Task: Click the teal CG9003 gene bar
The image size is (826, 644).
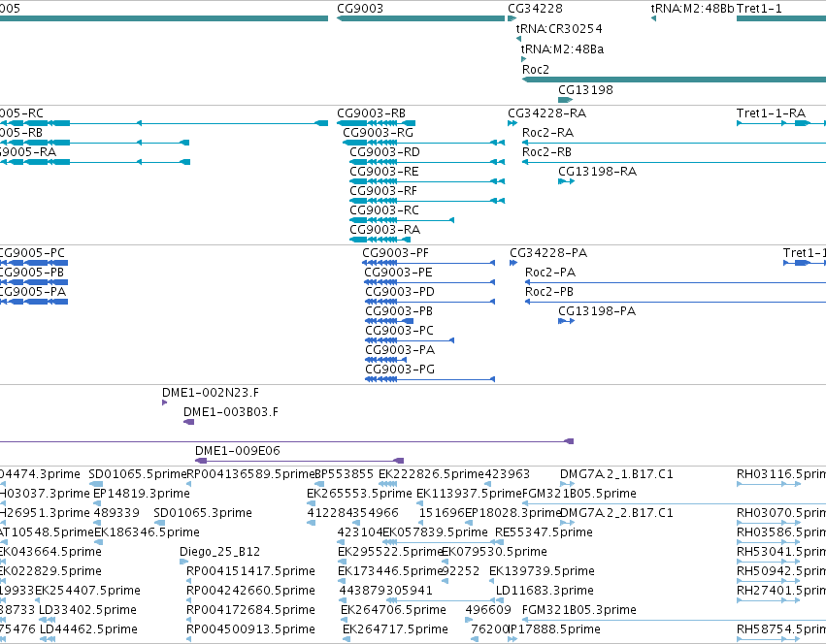Action: coord(420,18)
